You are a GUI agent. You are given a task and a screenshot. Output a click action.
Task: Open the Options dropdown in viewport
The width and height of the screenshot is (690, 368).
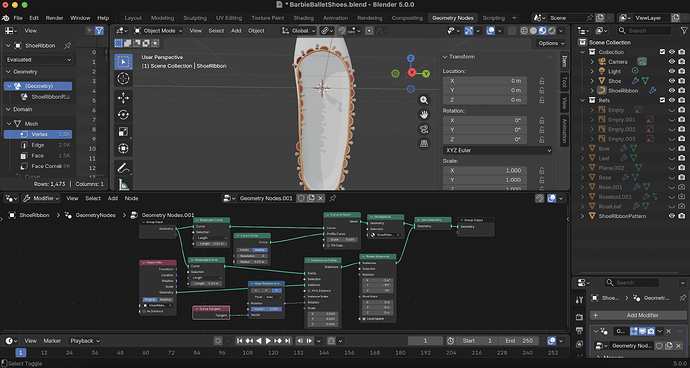pyautogui.click(x=551, y=43)
